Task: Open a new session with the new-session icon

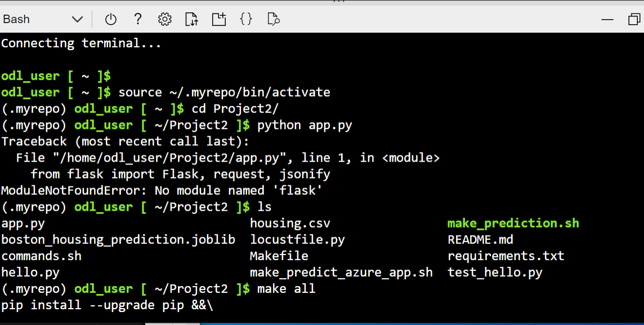Action: pyautogui.click(x=218, y=19)
